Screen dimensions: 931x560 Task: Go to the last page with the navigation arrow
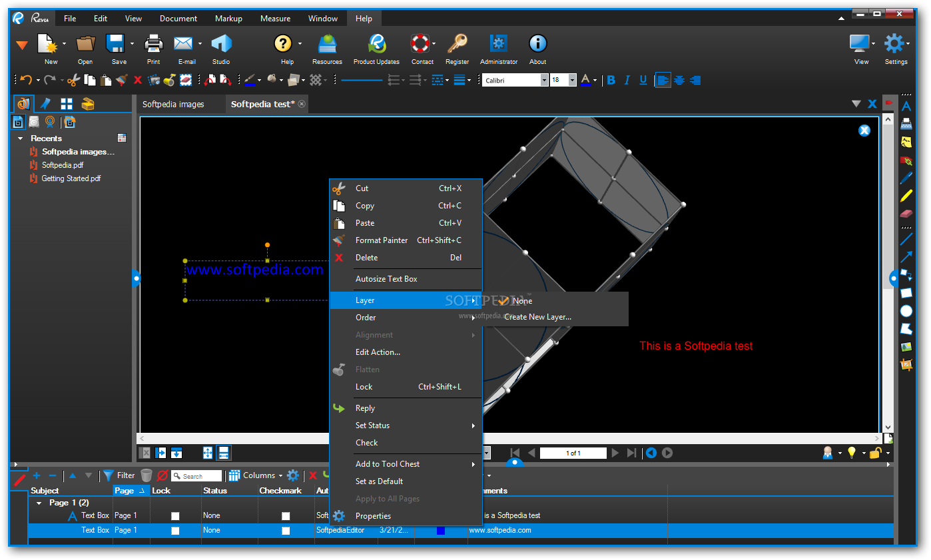point(631,453)
